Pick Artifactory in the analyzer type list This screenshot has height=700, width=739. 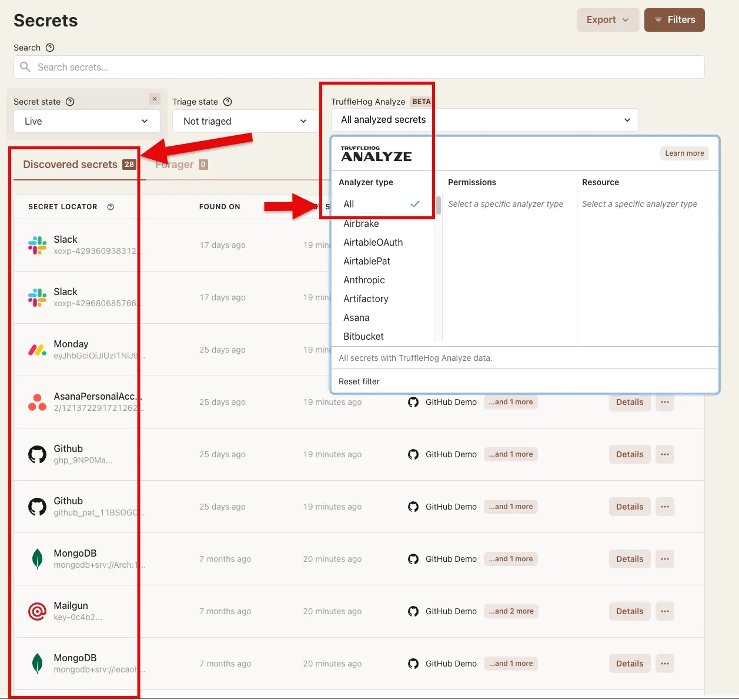coord(366,299)
